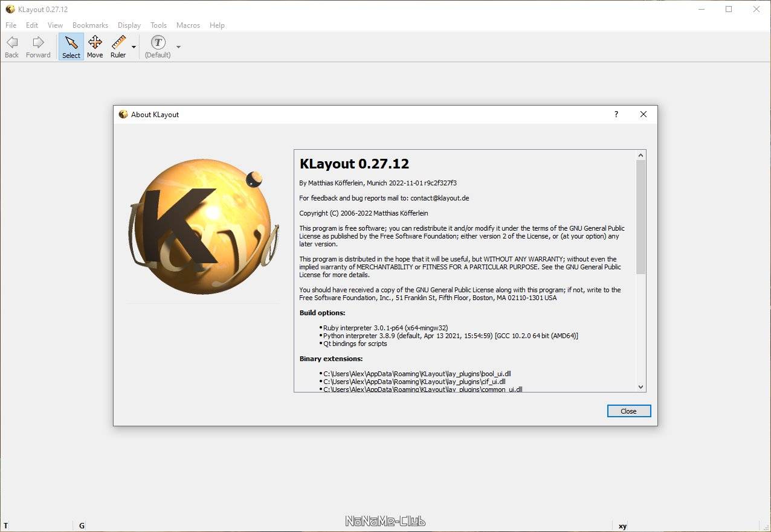Click 'Qt bindings for scripts' entry
The width and height of the screenshot is (771, 532).
tap(355, 344)
